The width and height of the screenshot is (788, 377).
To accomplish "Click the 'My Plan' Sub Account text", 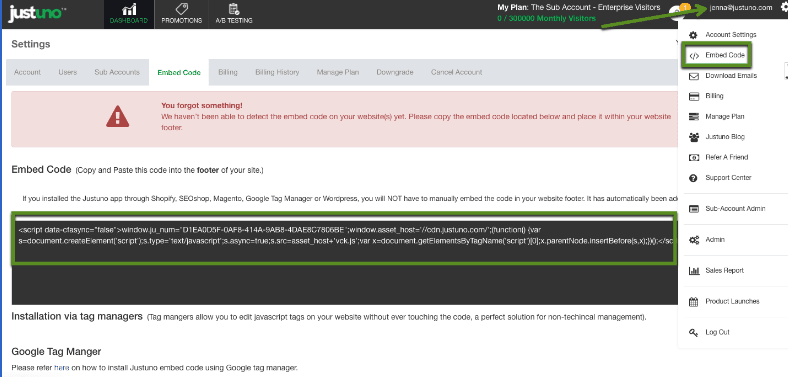I will pos(578,8).
